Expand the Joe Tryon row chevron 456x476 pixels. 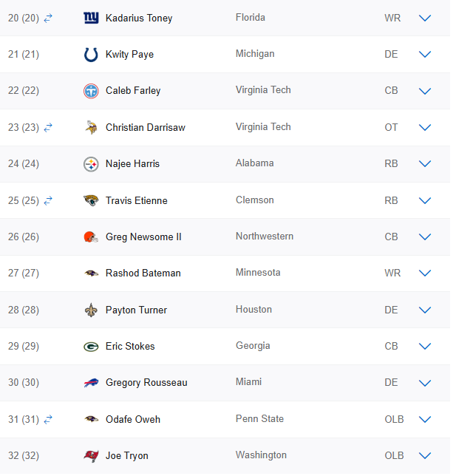(425, 456)
